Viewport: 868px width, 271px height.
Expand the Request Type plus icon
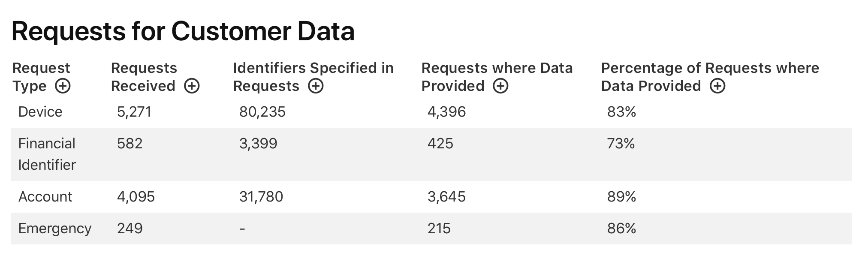[63, 86]
